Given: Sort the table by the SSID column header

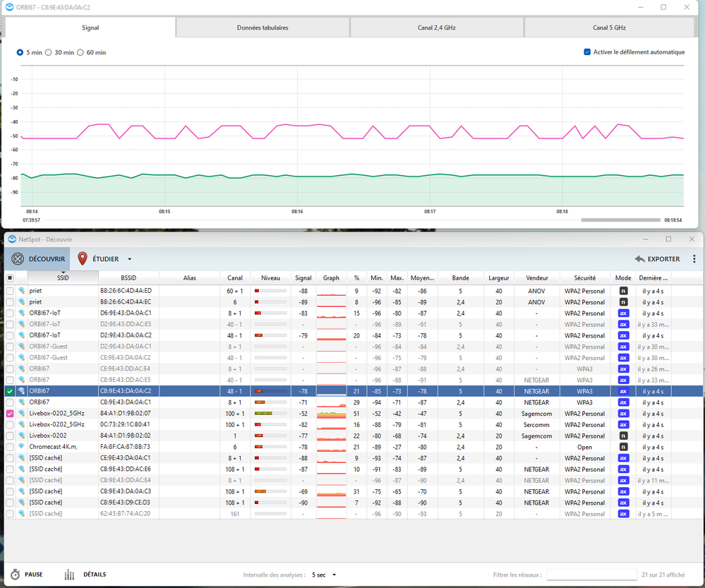Looking at the screenshot, I should coord(63,278).
